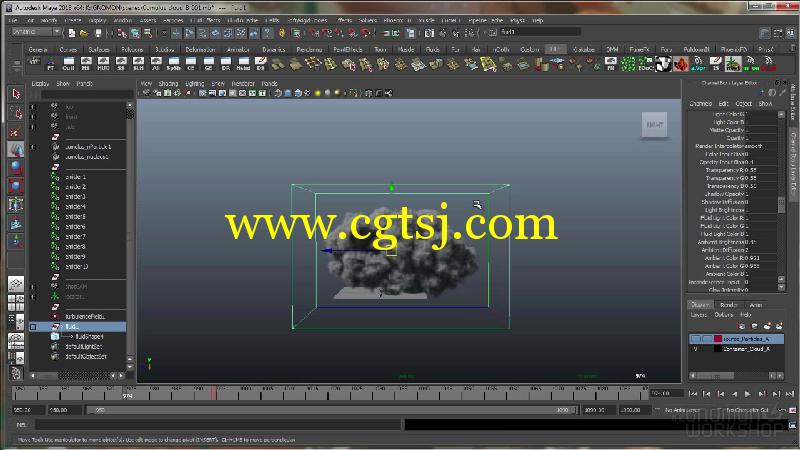Open the Anim tab in Layer Editor
The image size is (800, 450).
point(756,305)
